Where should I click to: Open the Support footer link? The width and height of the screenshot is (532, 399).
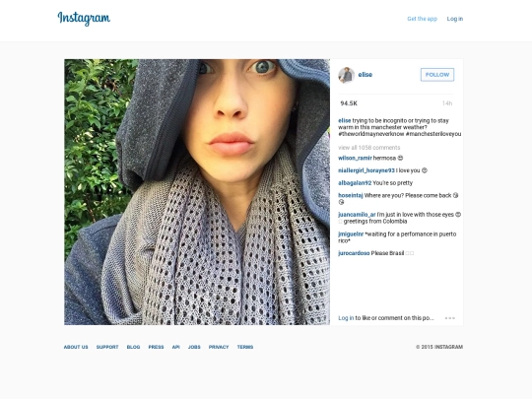click(x=107, y=347)
